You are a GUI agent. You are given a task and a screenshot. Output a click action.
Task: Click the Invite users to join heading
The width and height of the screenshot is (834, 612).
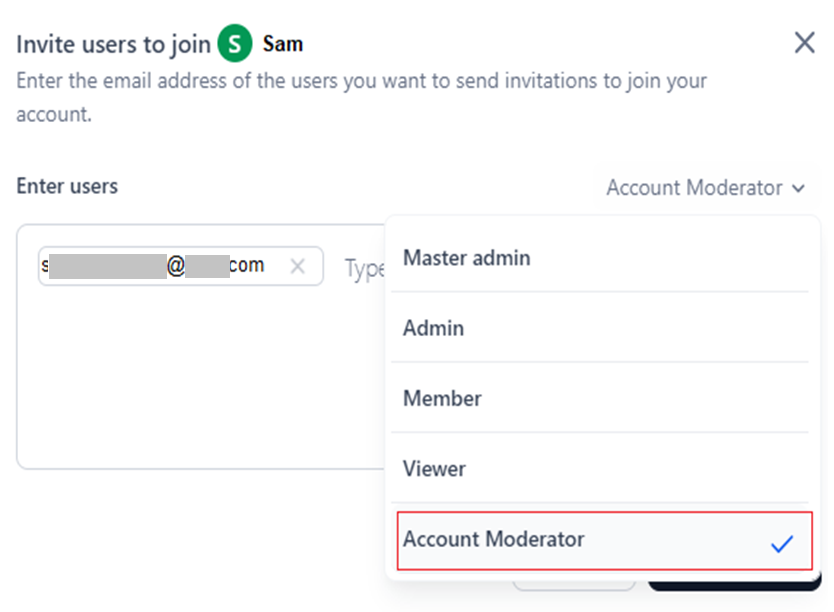coord(114,44)
